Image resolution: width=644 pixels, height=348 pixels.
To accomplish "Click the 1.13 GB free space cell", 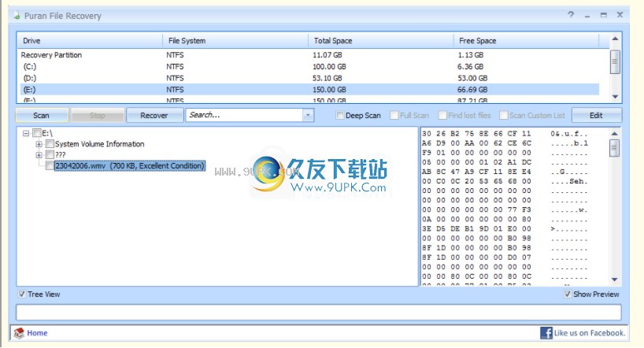I will pos(471,55).
